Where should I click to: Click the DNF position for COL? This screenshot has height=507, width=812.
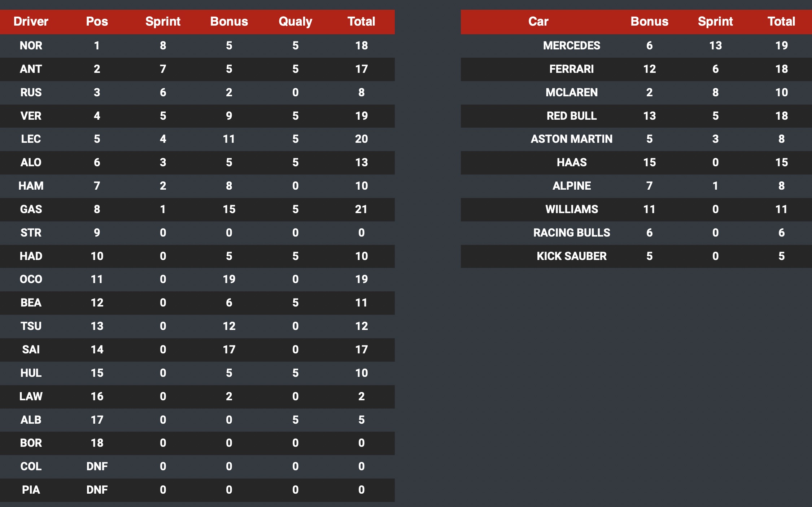pos(97,466)
